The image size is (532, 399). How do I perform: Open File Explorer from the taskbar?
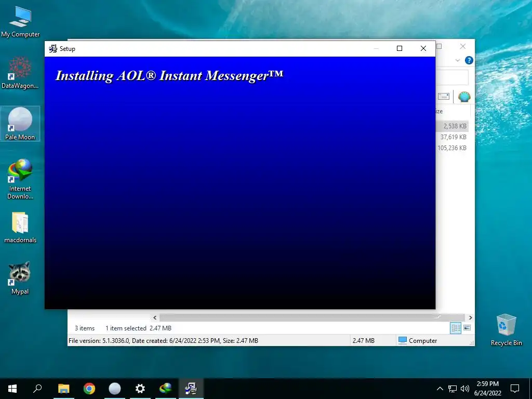(63, 389)
